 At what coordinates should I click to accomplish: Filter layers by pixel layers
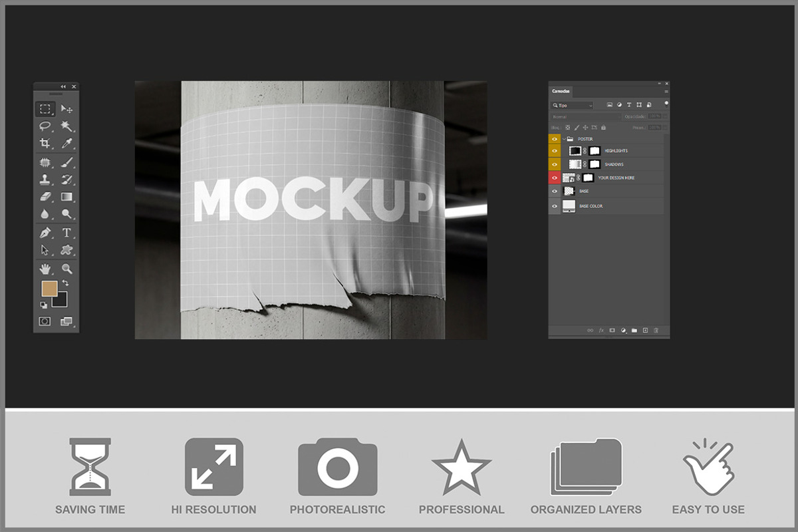pos(608,105)
